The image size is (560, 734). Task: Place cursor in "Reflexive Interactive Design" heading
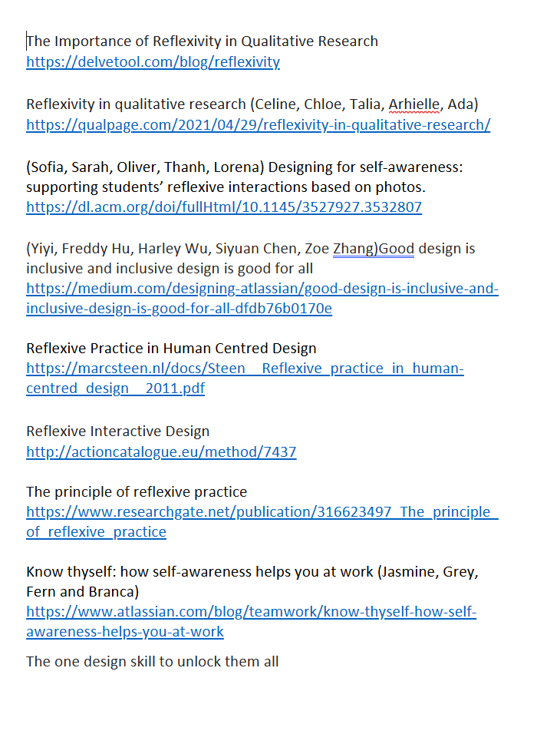pos(117,431)
